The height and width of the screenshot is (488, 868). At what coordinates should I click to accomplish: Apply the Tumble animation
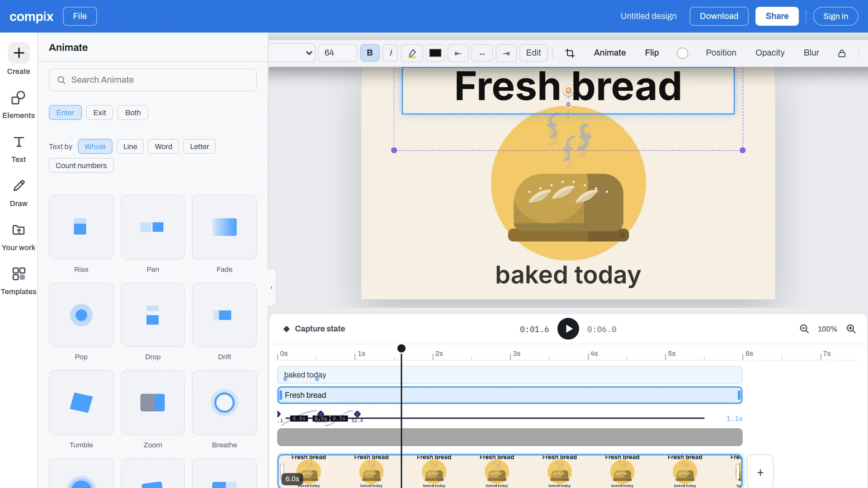click(81, 403)
